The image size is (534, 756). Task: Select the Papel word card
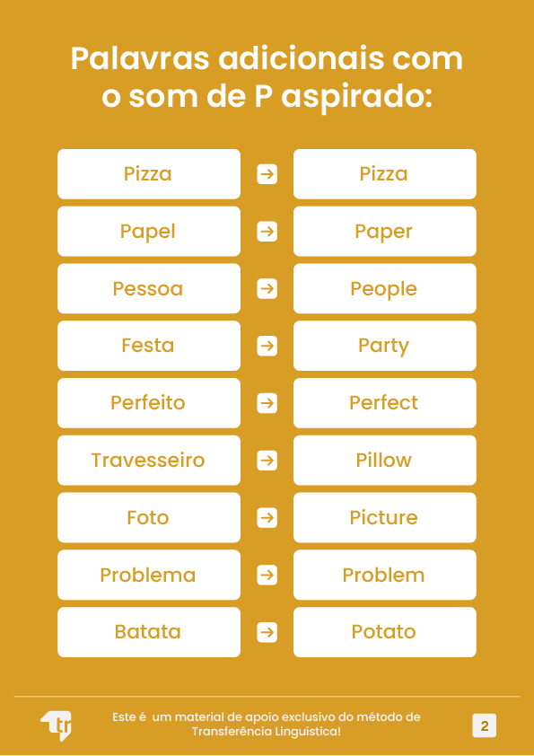click(149, 232)
